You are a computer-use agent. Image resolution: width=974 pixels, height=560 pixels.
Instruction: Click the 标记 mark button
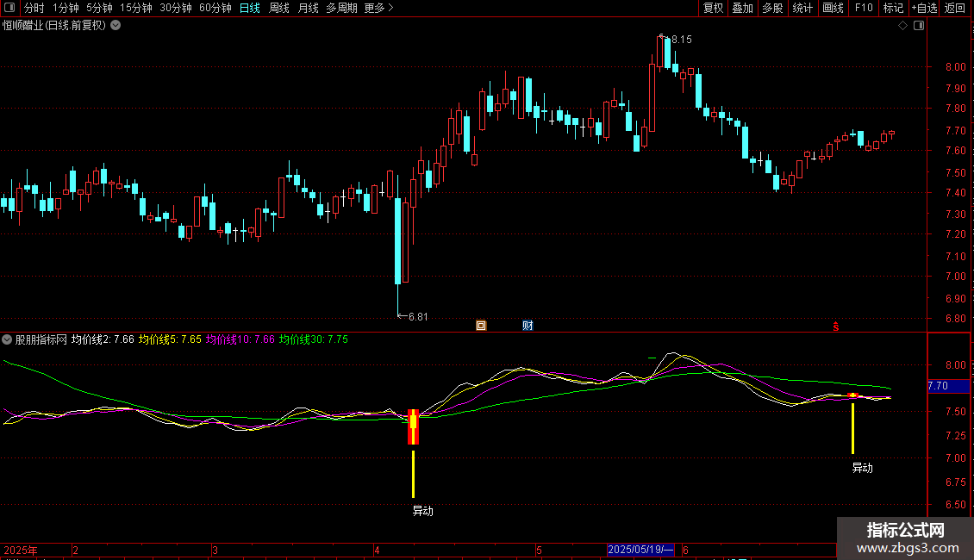click(x=893, y=8)
